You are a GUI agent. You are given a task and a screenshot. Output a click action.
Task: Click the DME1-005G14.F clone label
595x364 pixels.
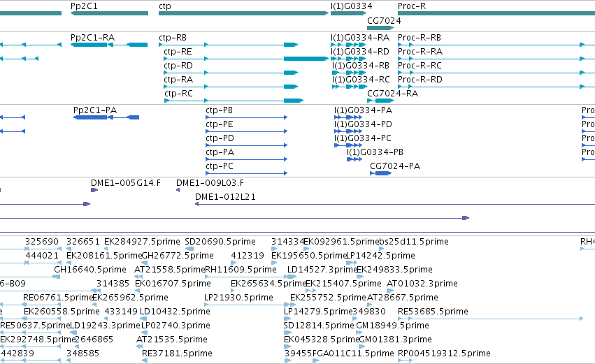click(126, 183)
